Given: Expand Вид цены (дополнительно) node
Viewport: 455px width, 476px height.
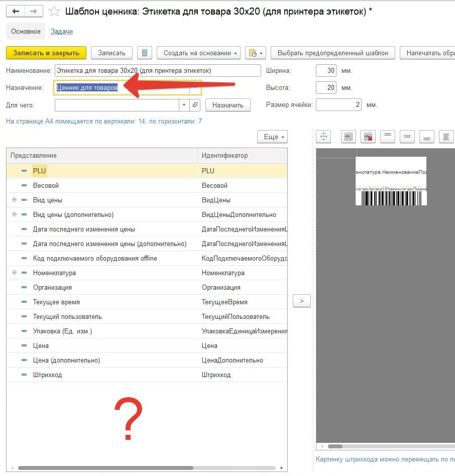Looking at the screenshot, I should [14, 214].
